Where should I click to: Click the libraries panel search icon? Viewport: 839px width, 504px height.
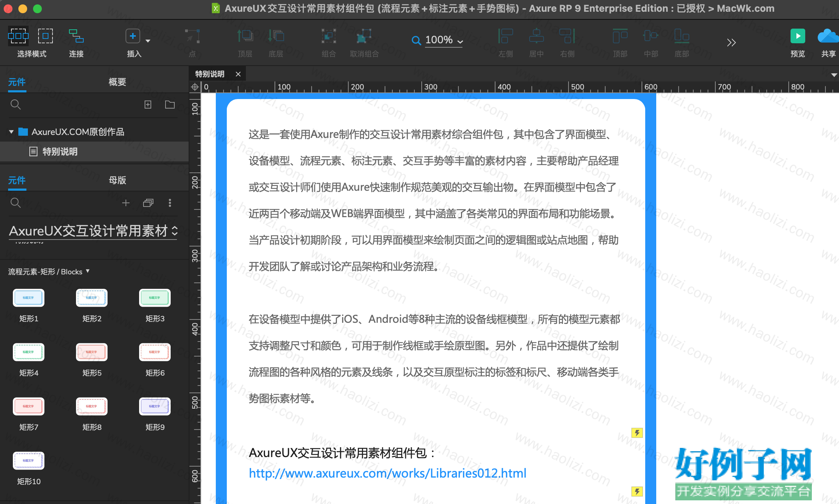(15, 202)
